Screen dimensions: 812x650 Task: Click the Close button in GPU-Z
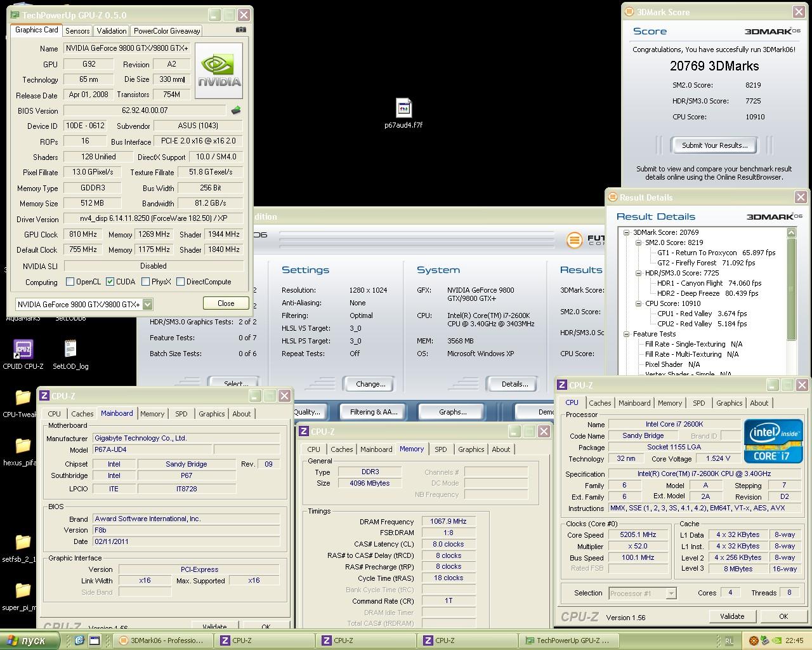tap(226, 303)
